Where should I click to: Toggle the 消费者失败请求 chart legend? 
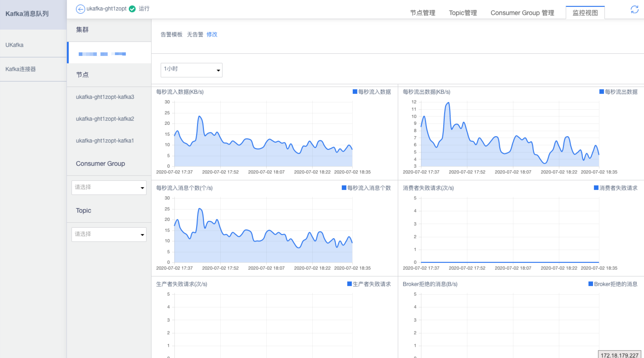(x=596, y=188)
